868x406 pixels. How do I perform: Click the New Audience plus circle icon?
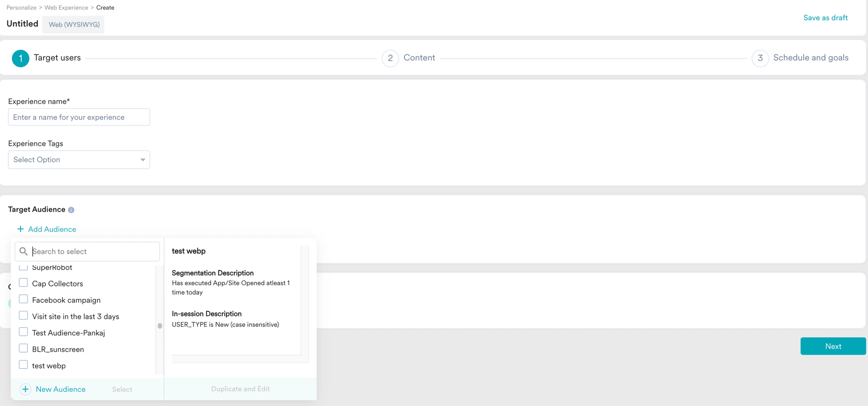coord(25,389)
